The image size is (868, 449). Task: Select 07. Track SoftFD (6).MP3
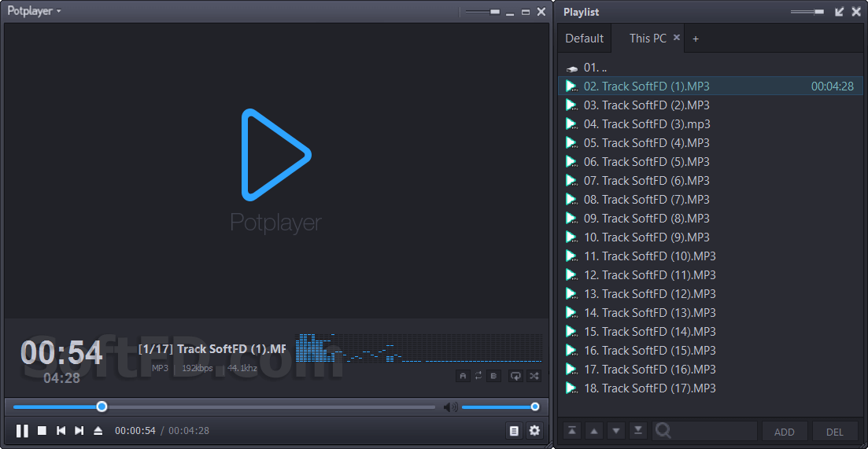click(711, 180)
